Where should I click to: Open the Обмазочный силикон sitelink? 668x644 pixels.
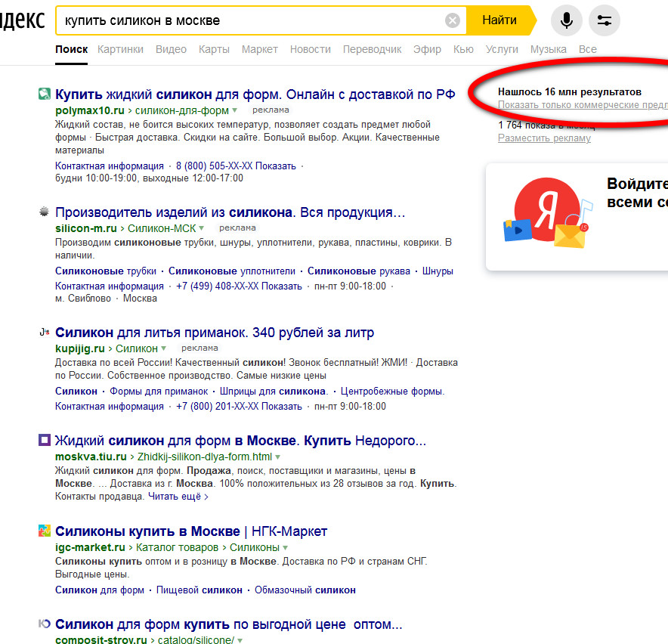click(x=305, y=590)
